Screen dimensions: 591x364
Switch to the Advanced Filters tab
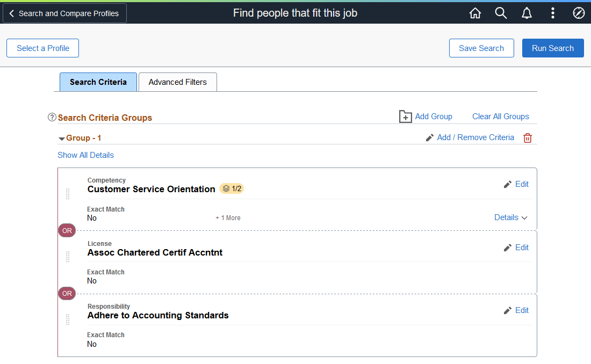177,82
